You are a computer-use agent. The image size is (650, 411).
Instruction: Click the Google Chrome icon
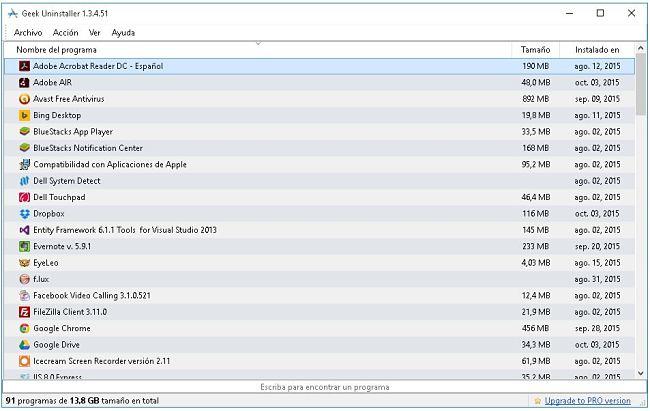click(24, 328)
